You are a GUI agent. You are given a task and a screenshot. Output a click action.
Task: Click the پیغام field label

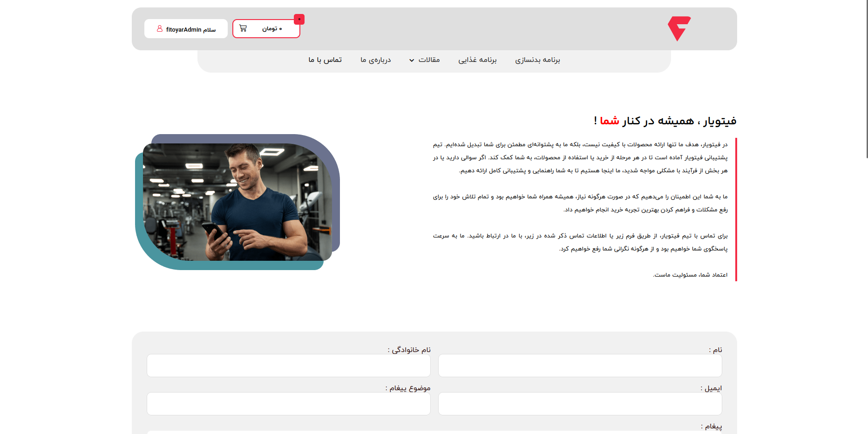pos(712,426)
